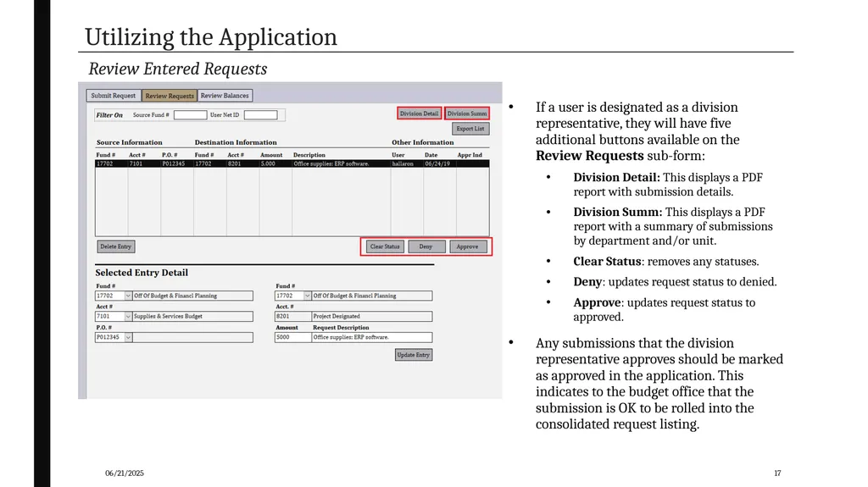Click the Appr Ind column header
The height and width of the screenshot is (487, 868).
(470, 155)
